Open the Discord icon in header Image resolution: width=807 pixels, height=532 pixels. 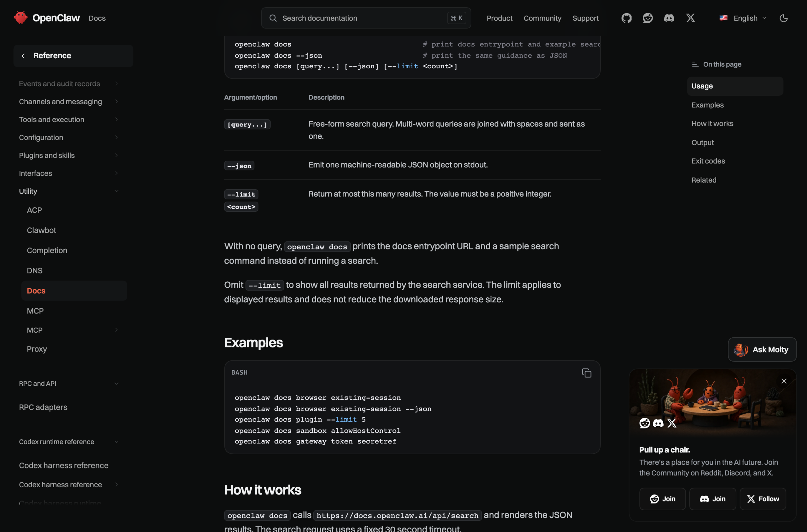[669, 18]
